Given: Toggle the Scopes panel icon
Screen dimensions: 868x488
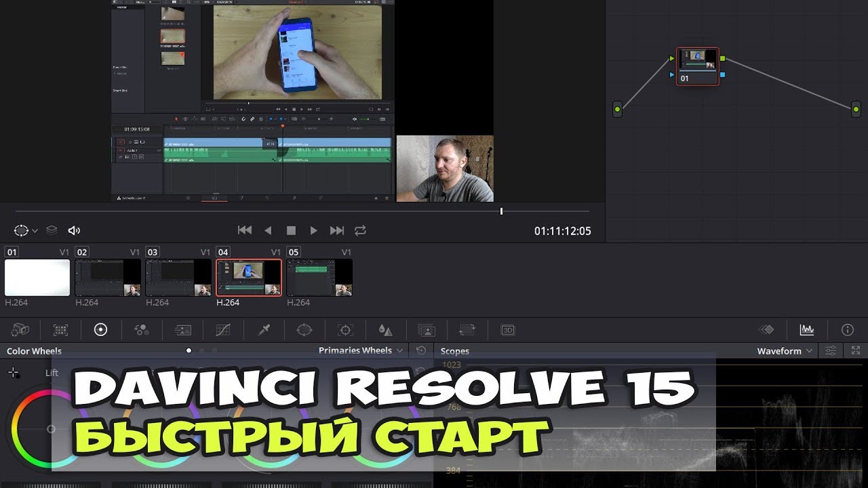Looking at the screenshot, I should point(807,330).
